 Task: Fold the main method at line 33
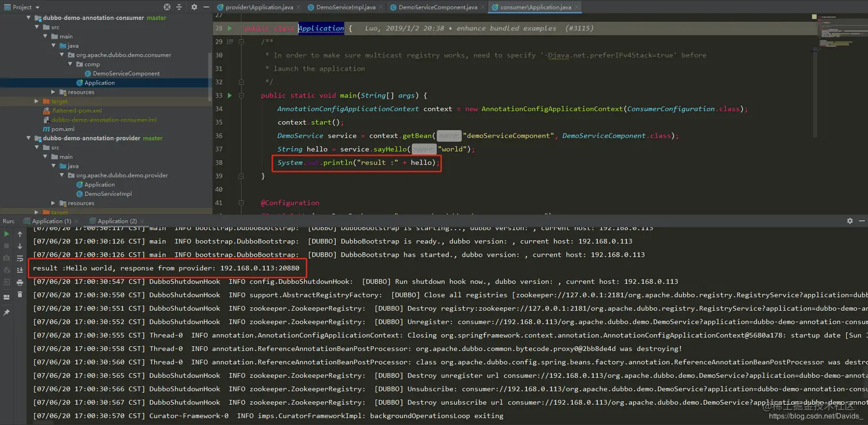242,95
